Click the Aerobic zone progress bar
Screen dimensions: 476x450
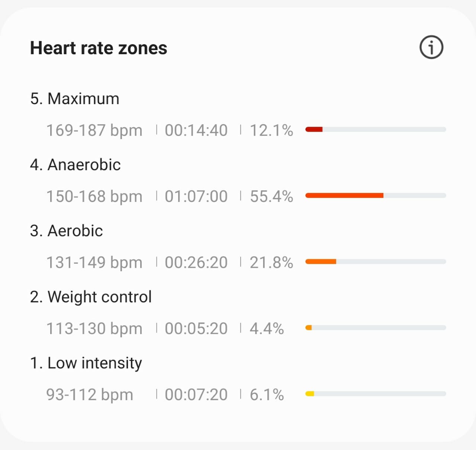click(x=321, y=261)
